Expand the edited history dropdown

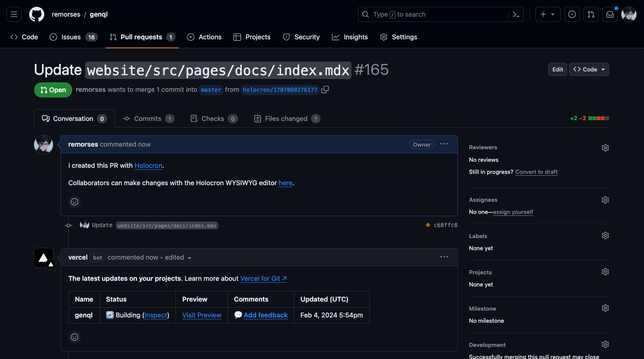pos(179,257)
